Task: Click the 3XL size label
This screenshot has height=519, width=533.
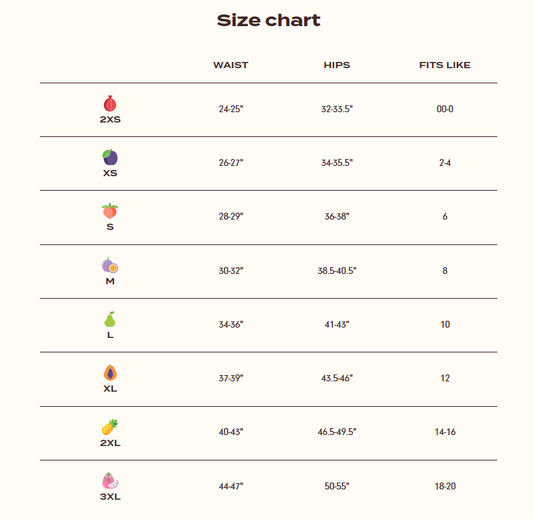Action: pos(110,497)
